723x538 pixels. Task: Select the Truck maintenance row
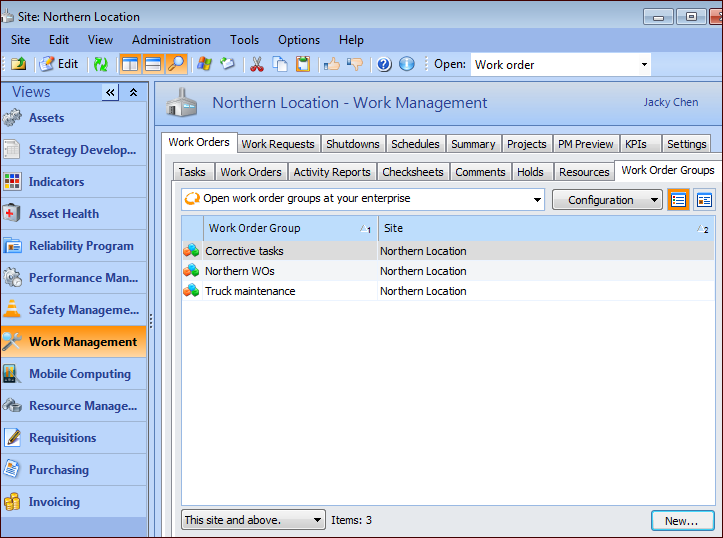click(x=250, y=291)
